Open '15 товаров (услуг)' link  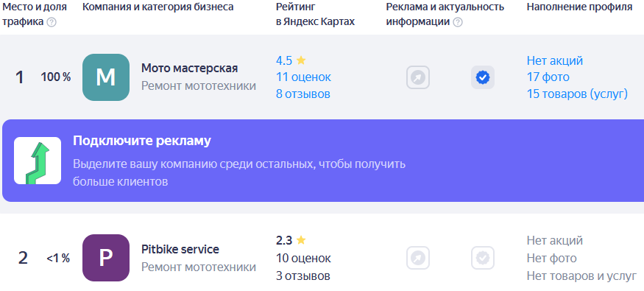click(x=577, y=94)
